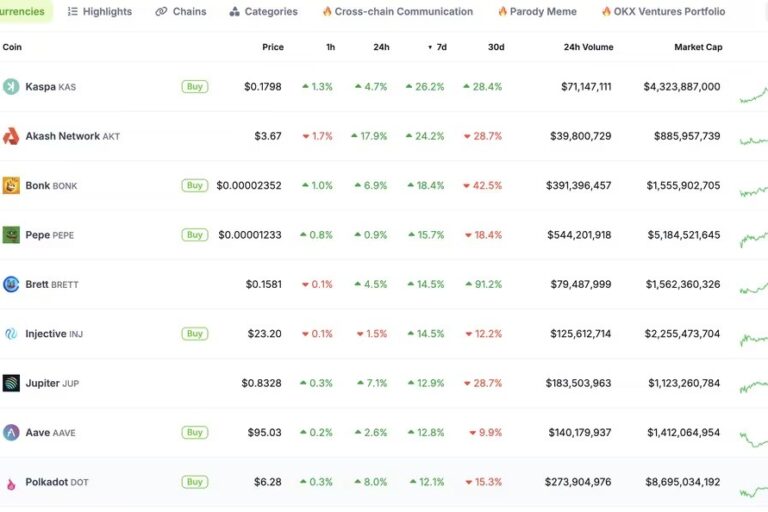Open the Bonk BONK coin page

click(51, 186)
